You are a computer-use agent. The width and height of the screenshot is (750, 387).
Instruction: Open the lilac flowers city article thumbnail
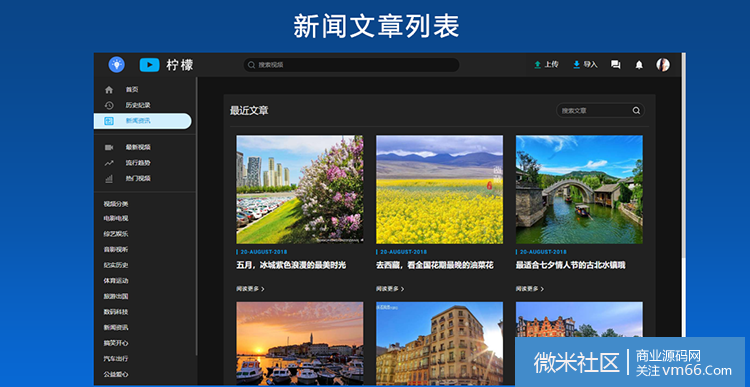(x=300, y=189)
